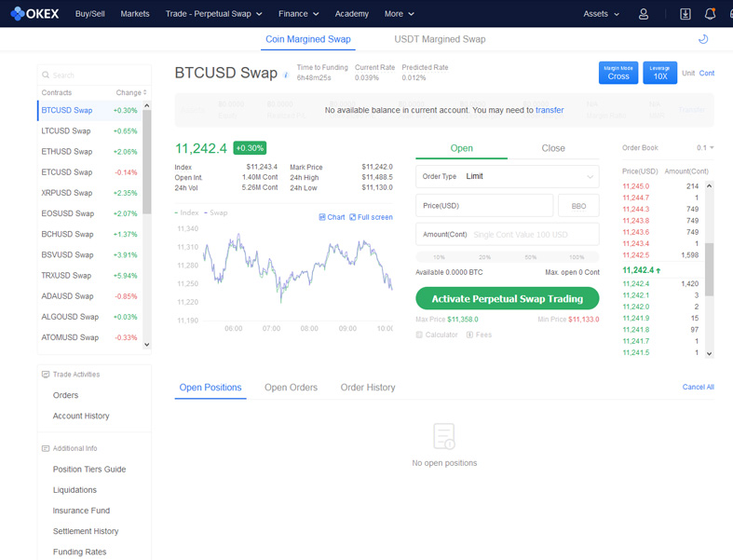The width and height of the screenshot is (733, 560).
Task: Select XRPUSD Swap contract
Action: (89, 193)
